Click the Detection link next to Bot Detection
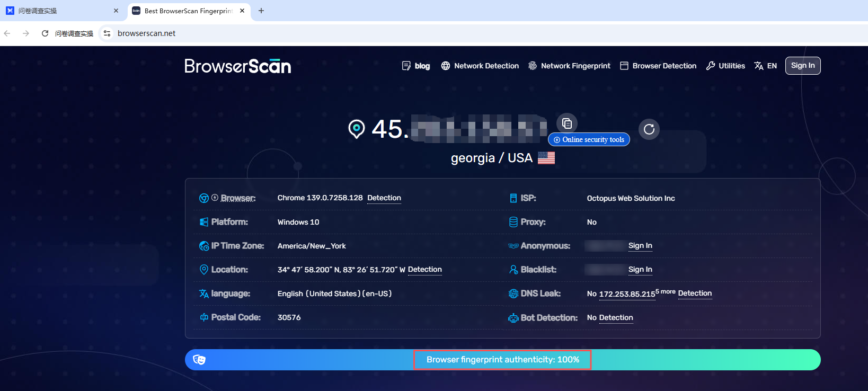 coord(616,318)
